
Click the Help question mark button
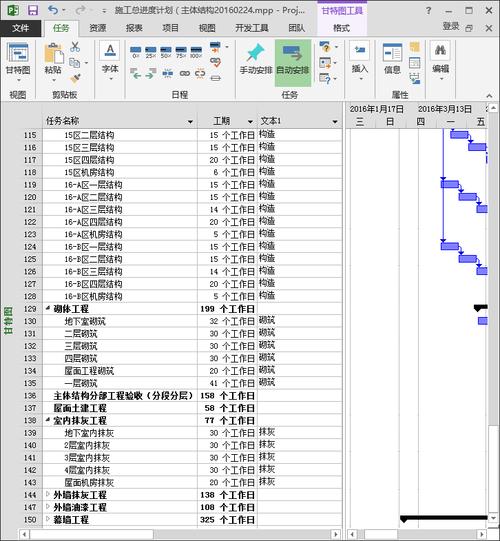(x=428, y=11)
